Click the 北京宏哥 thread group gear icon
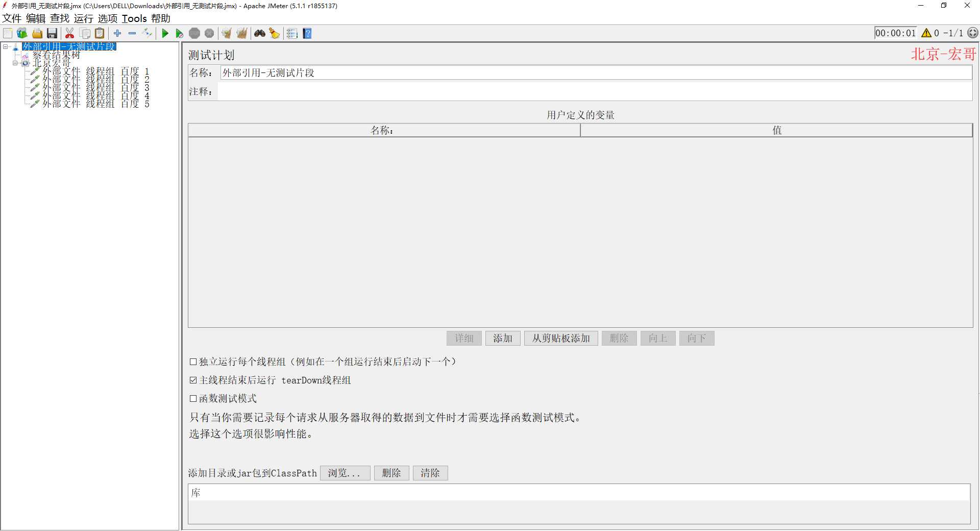Viewport: 980px width, 531px height. pos(25,63)
